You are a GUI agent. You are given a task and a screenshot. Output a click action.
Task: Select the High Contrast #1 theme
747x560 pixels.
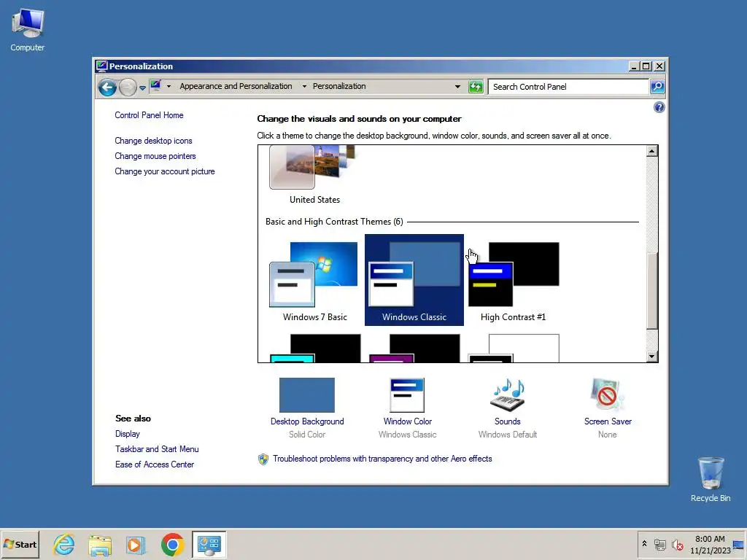click(x=513, y=280)
